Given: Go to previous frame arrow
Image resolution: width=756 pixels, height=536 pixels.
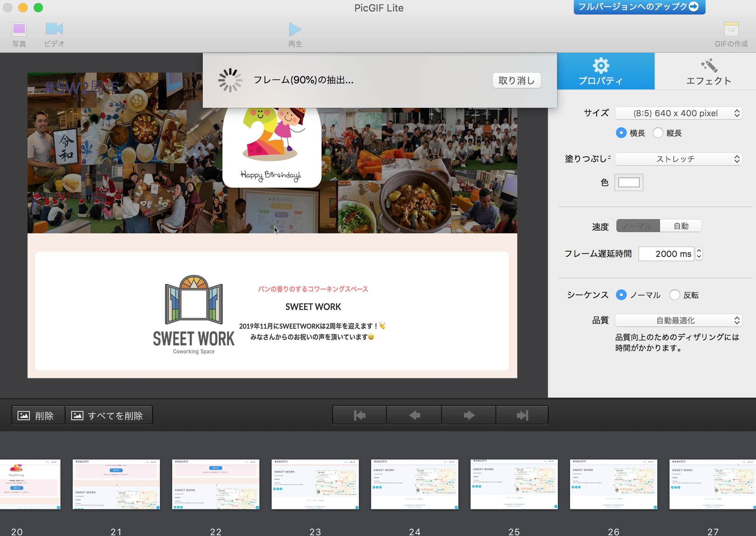Looking at the screenshot, I should [414, 415].
